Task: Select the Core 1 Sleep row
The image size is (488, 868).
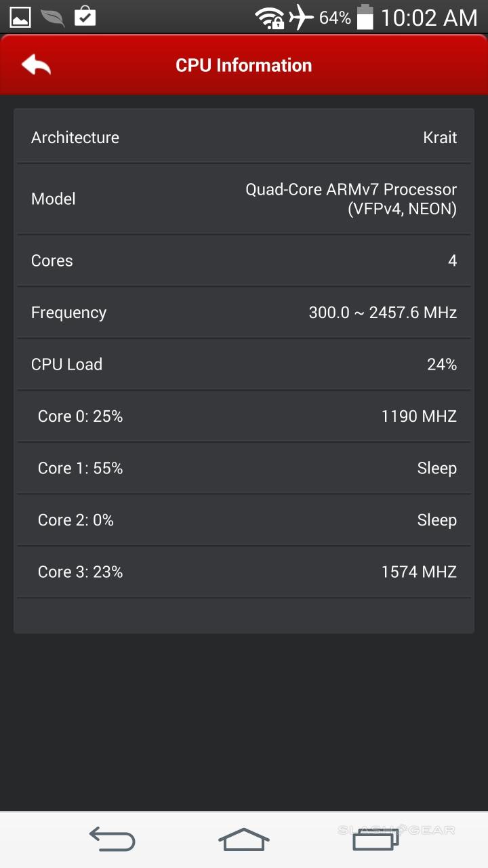Action: [x=244, y=469]
